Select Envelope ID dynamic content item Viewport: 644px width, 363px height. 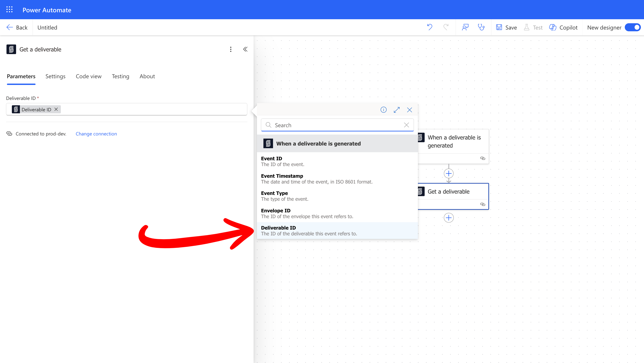307,213
